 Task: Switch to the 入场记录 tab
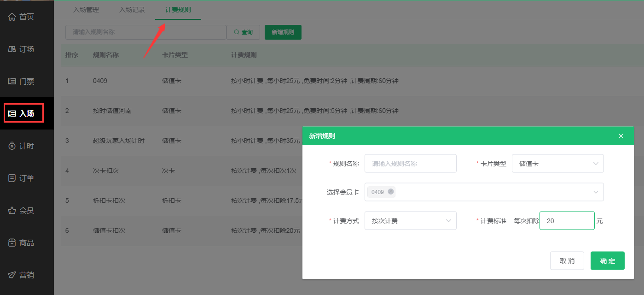coord(132,9)
